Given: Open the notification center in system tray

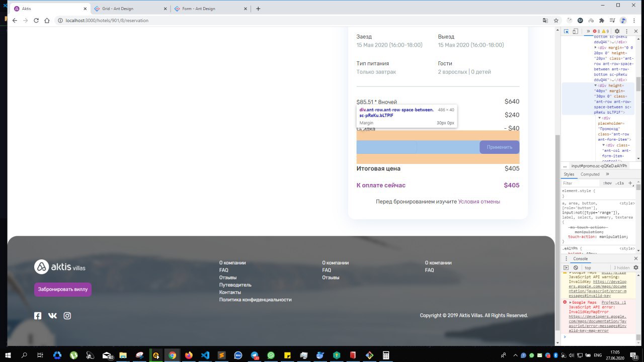Looking at the screenshot, I should (634, 355).
